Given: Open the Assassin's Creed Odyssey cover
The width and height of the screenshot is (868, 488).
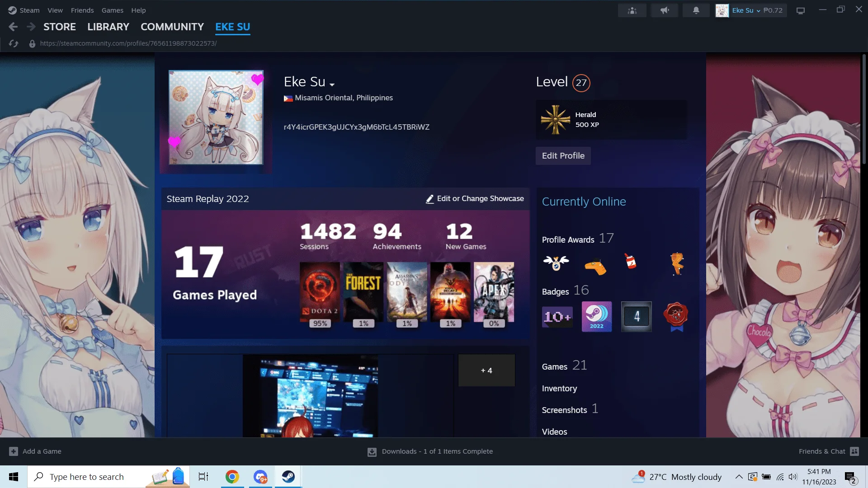Looking at the screenshot, I should pos(407,292).
